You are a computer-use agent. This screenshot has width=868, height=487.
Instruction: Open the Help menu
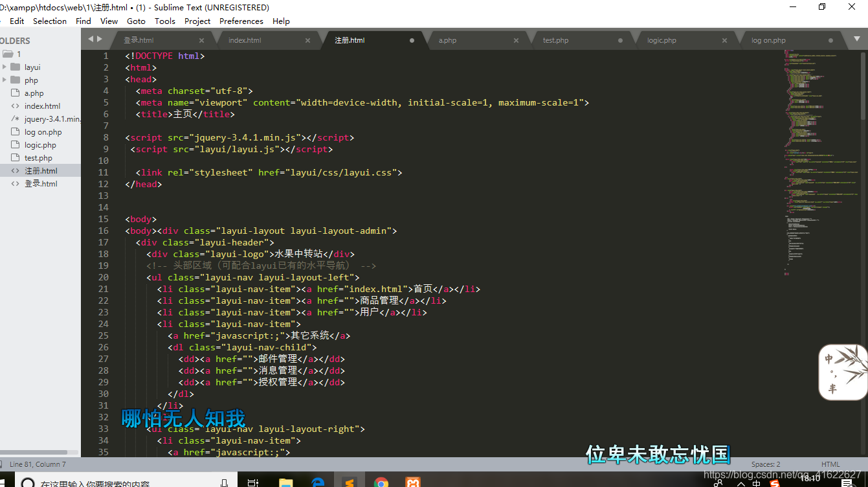[x=281, y=21]
